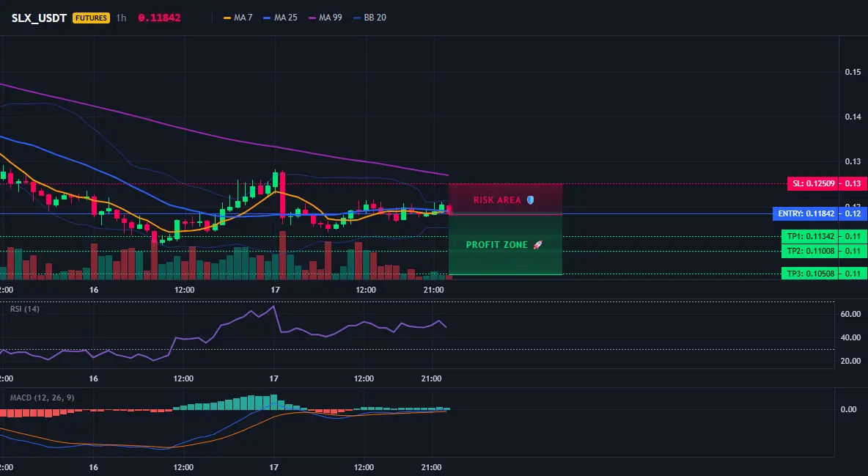The image size is (868, 476).
Task: Click the rocket icon in PROFIT ZONE
Action: [x=537, y=245]
